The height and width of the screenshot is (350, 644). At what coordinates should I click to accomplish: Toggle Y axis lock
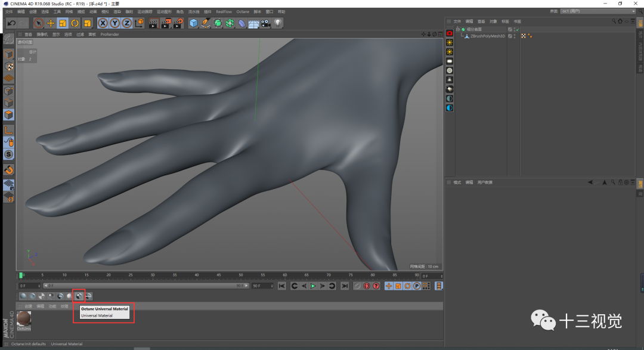coord(114,23)
